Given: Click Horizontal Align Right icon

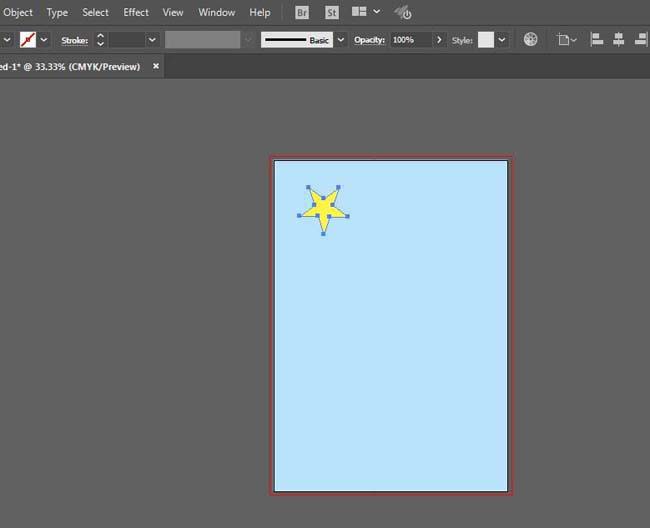Looking at the screenshot, I should (641, 40).
